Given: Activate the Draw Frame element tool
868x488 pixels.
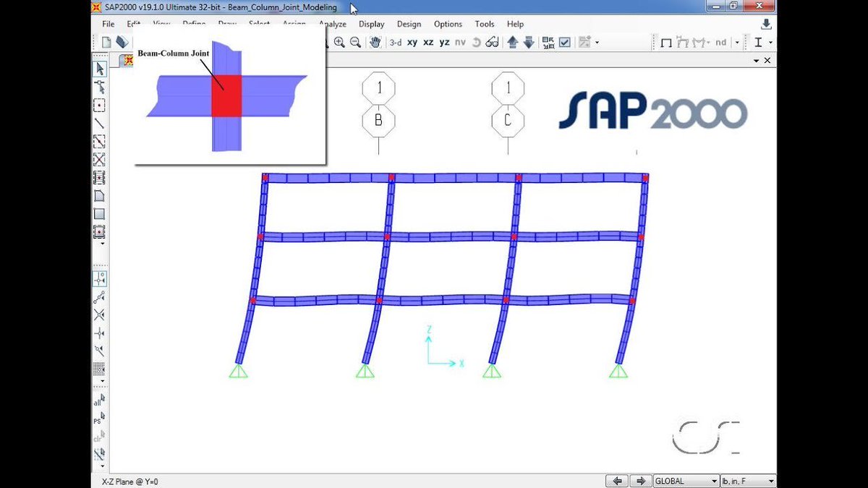Looking at the screenshot, I should (x=102, y=123).
